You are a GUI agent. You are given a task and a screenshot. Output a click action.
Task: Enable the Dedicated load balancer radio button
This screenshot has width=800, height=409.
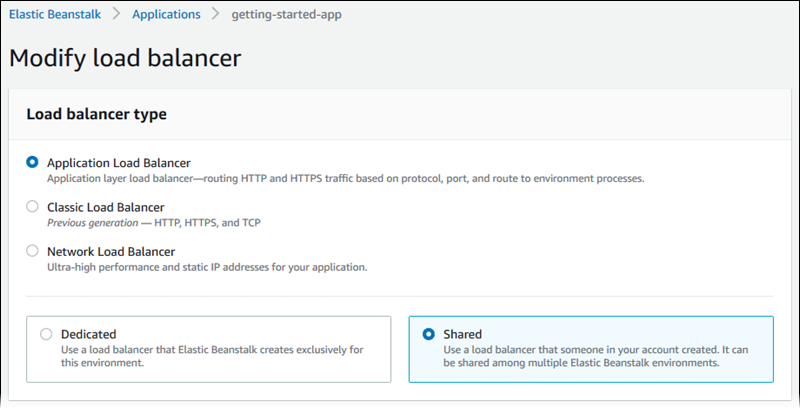tap(46, 334)
